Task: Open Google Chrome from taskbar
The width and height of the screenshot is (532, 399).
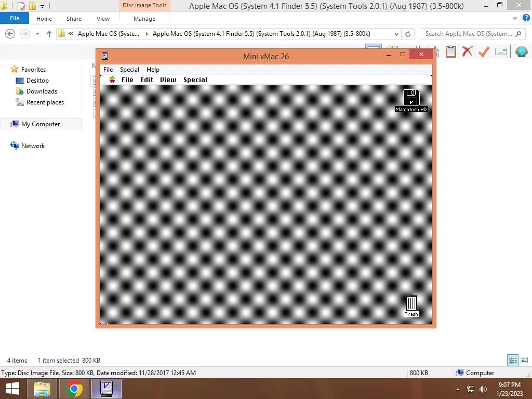Action: [74, 389]
